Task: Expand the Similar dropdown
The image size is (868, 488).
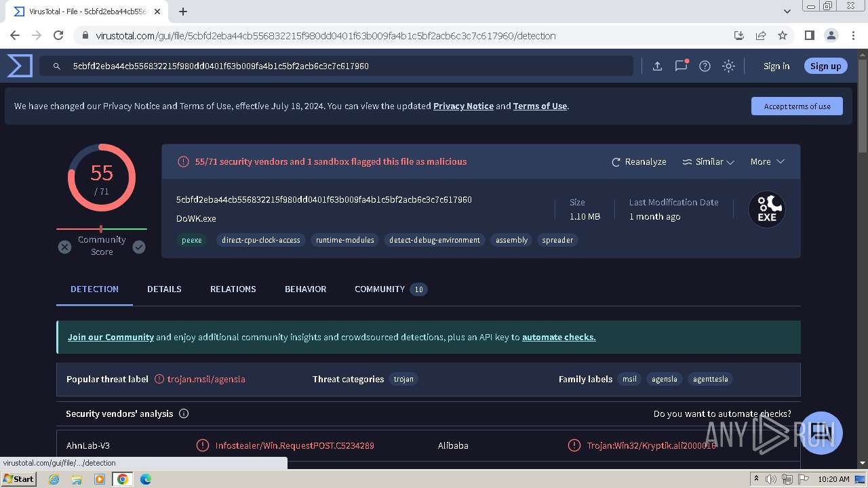Action: (708, 161)
